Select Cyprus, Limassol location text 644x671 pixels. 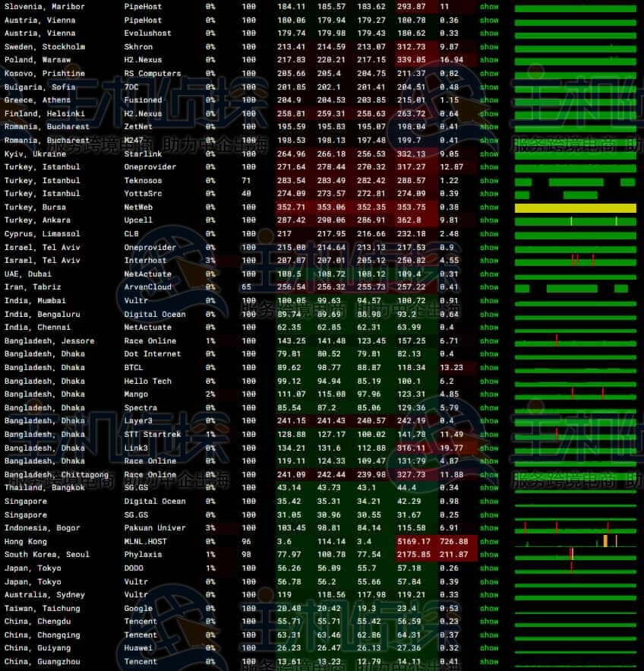click(42, 234)
